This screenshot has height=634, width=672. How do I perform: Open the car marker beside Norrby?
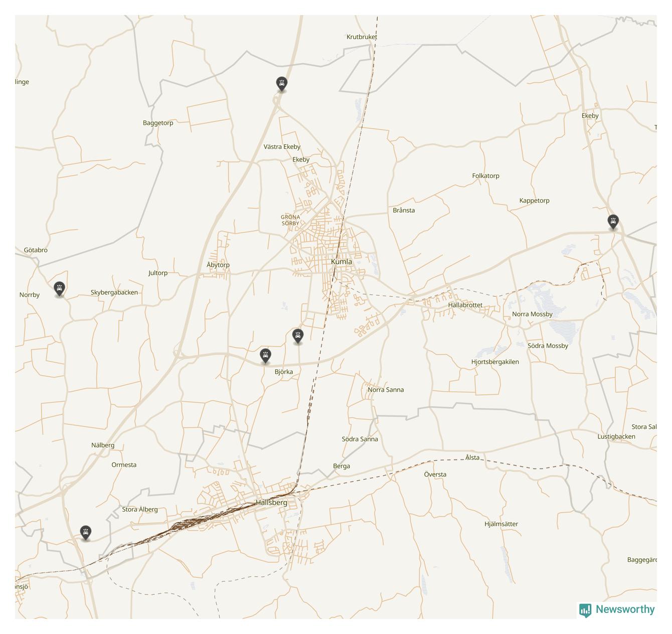[60, 288]
